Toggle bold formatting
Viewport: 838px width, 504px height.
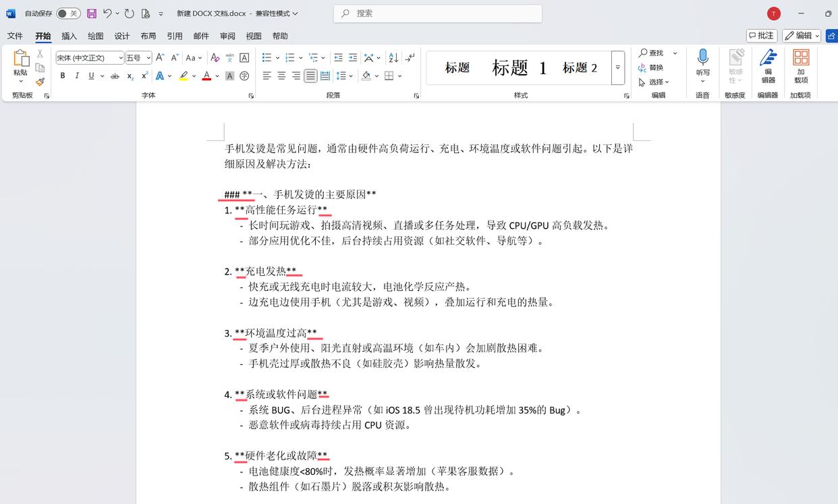point(63,76)
